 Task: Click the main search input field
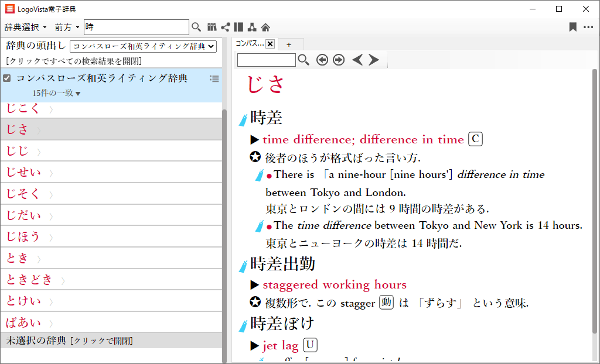click(136, 27)
